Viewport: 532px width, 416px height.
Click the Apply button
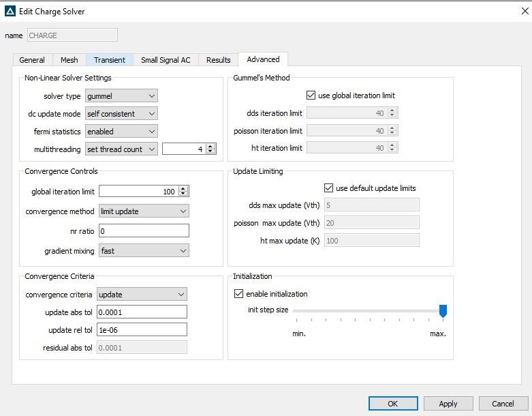point(448,404)
